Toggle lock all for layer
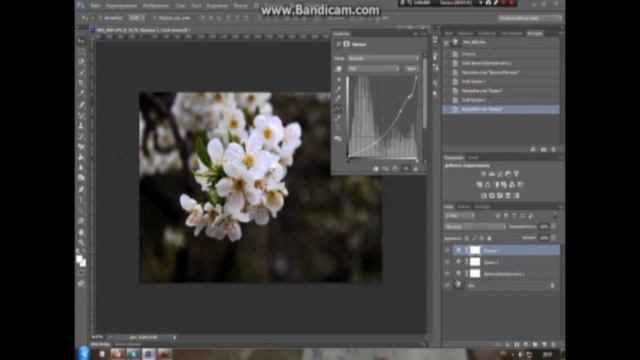This screenshot has width=640, height=360. [x=489, y=238]
